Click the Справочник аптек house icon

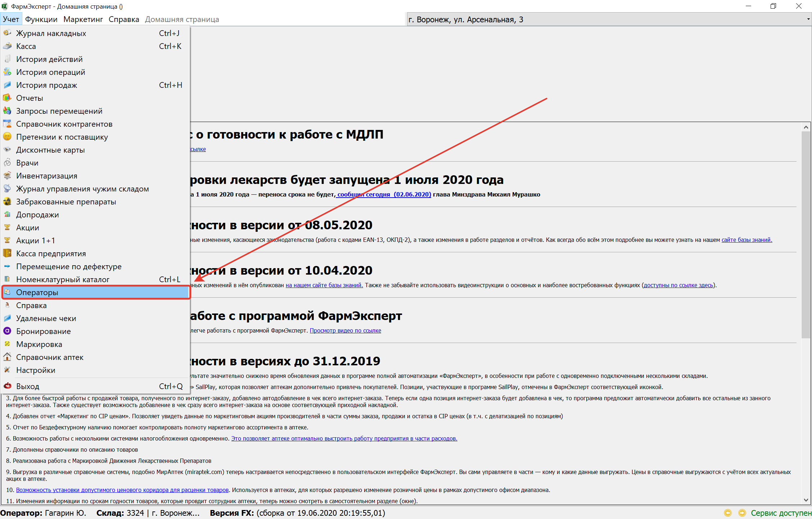7,357
